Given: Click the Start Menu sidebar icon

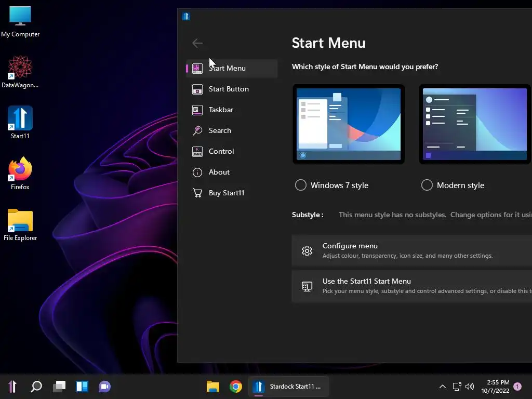Looking at the screenshot, I should (197, 68).
